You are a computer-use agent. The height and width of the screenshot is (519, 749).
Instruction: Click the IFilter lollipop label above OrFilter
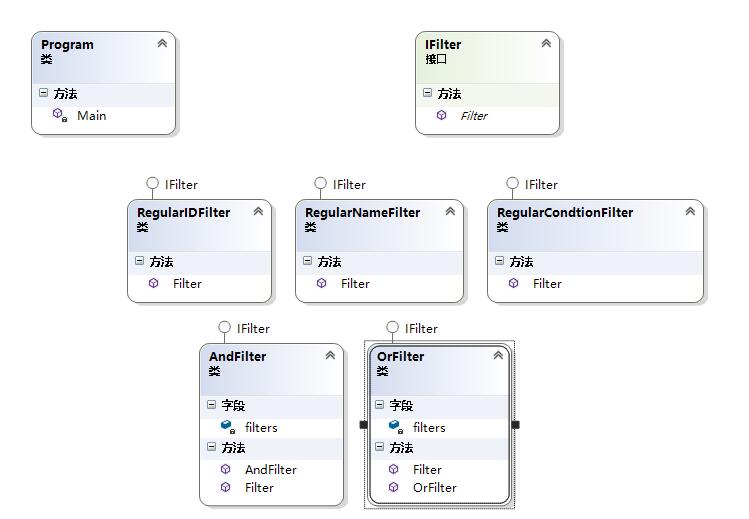421,328
